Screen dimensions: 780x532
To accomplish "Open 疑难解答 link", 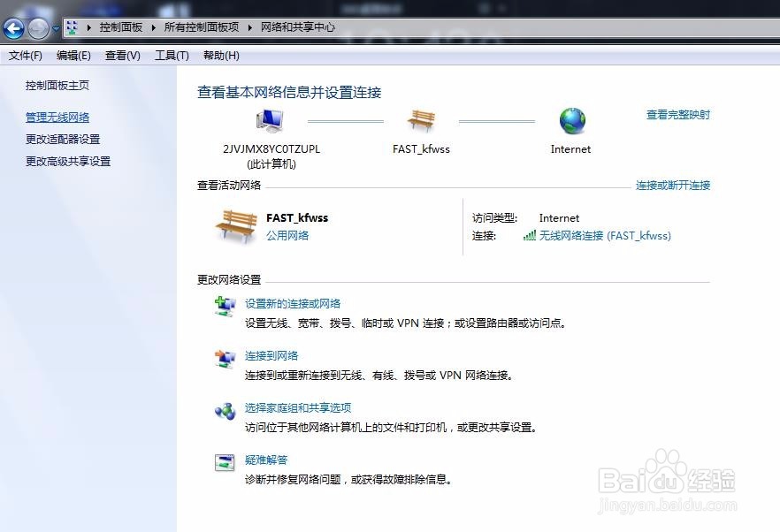I will (x=266, y=460).
